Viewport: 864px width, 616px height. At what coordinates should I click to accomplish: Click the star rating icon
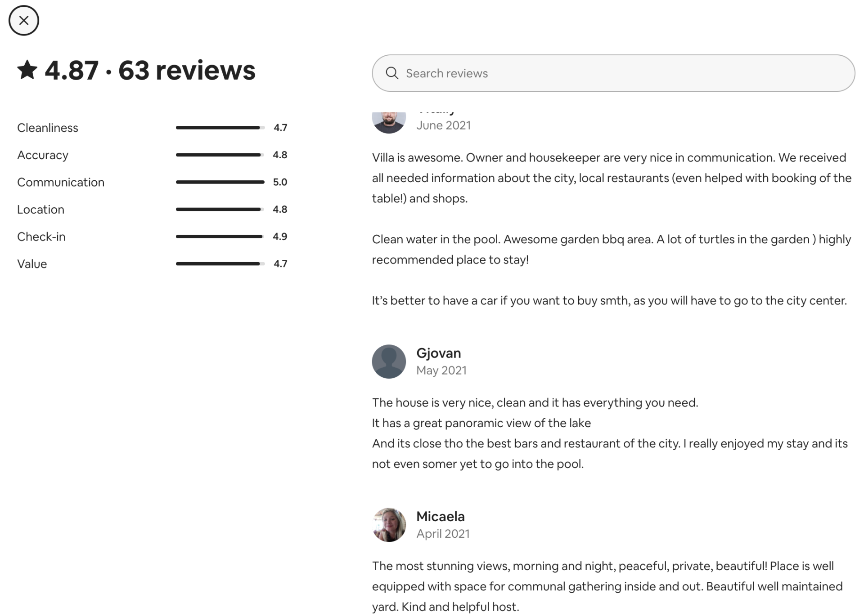(27, 70)
